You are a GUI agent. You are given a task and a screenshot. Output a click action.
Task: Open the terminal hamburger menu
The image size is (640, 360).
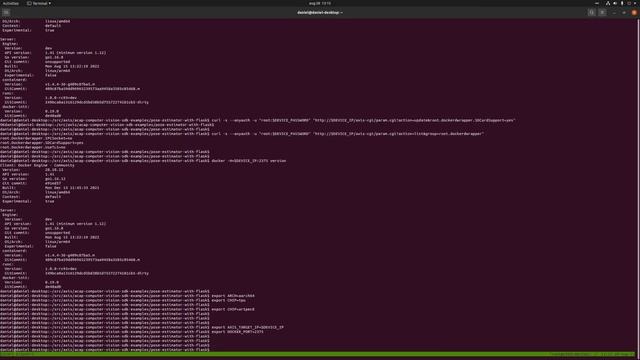click(x=602, y=13)
